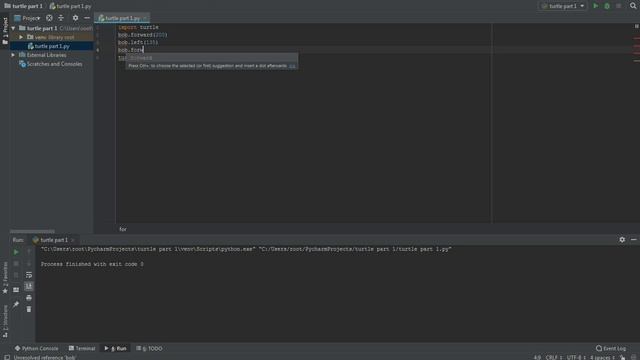
Task: Click the bob.forward(200) code line
Action: tap(142, 35)
